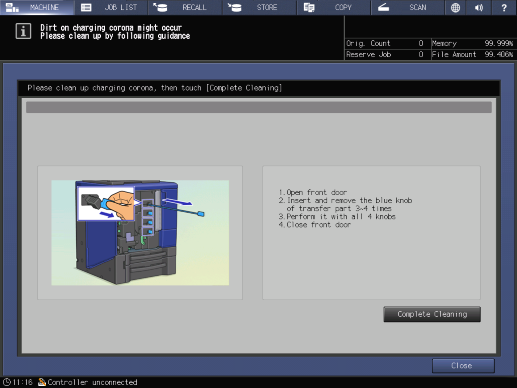Click the charging corona illustration
Image resolution: width=517 pixels, height=388 pixels.
(140, 233)
